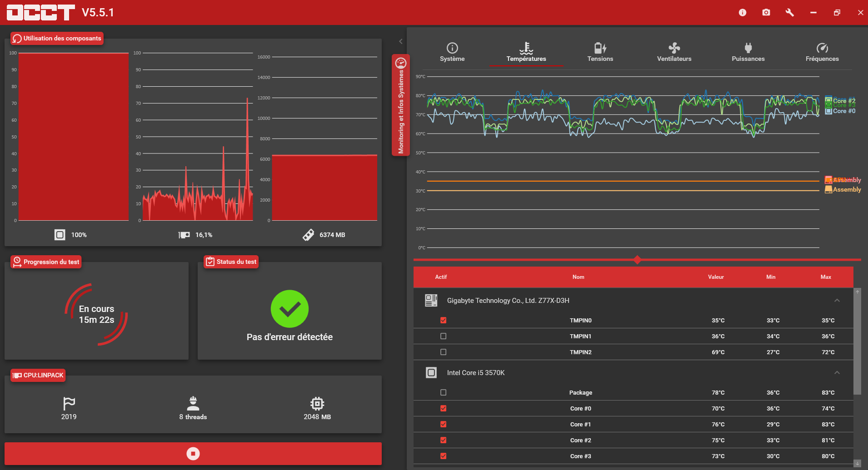This screenshot has height=470, width=868.
Task: Collapse the Gigabyte Z77X-D3H sensor group
Action: click(837, 301)
